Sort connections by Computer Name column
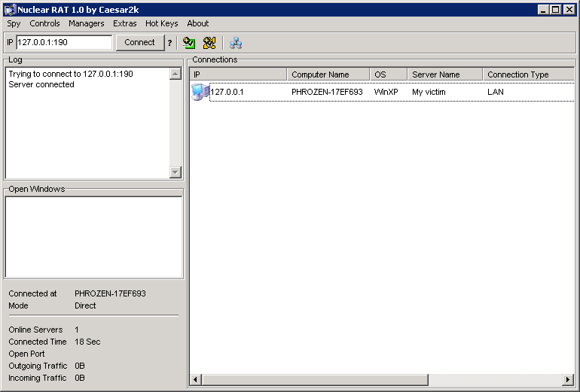The height and width of the screenshot is (392, 580). [328, 74]
